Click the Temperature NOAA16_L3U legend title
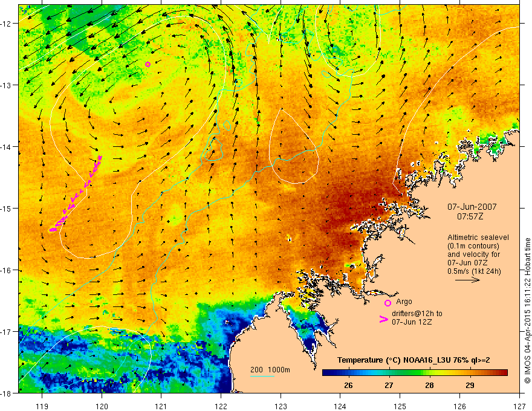This screenshot has height=411, width=532. pos(414,360)
